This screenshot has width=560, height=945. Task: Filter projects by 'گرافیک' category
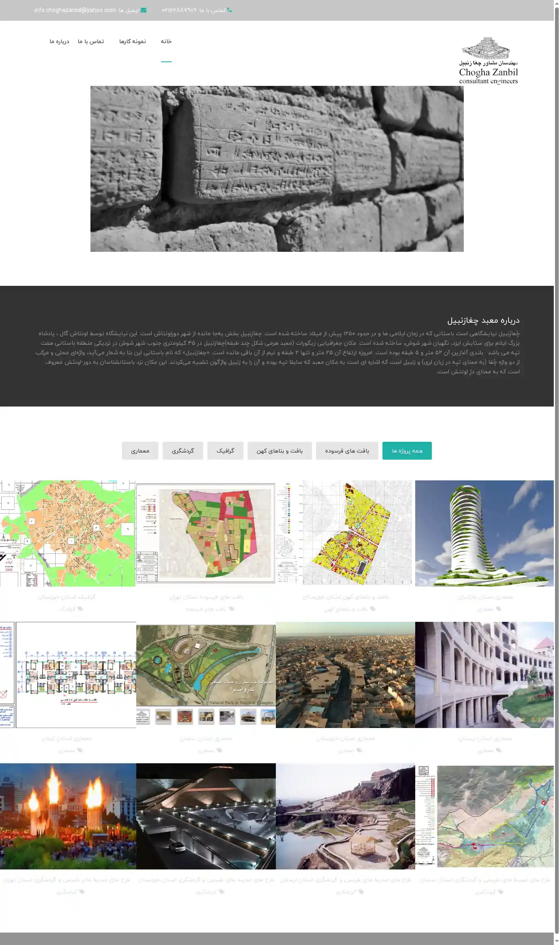[225, 451]
